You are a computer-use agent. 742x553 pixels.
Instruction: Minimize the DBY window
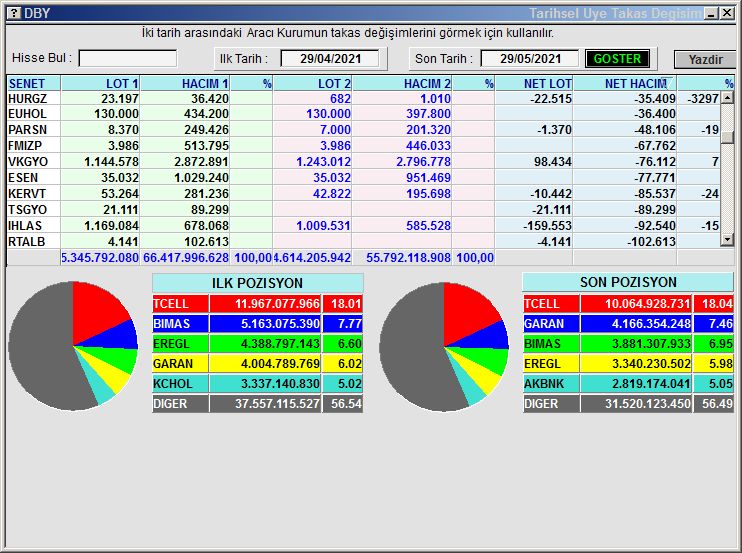tap(711, 13)
